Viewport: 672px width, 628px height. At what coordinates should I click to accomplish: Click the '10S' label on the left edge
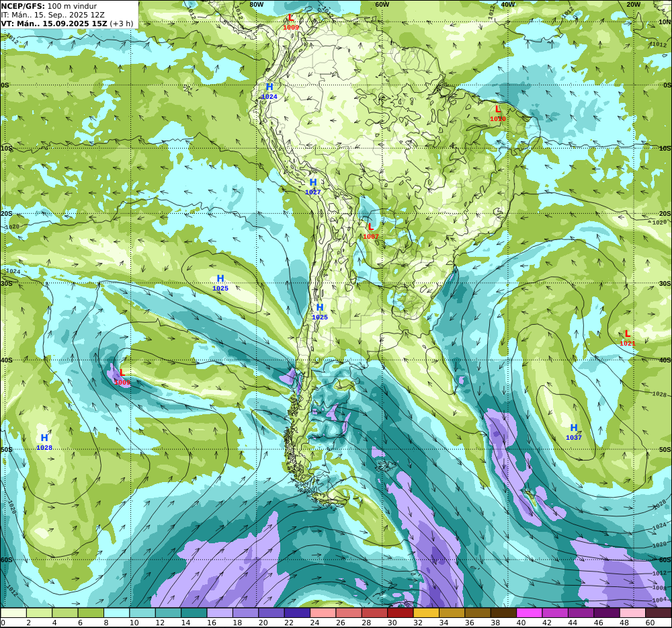[x=7, y=149]
